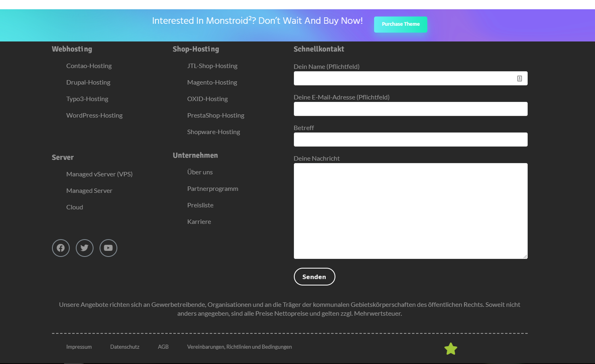Select the Betreff input field

[x=410, y=140]
